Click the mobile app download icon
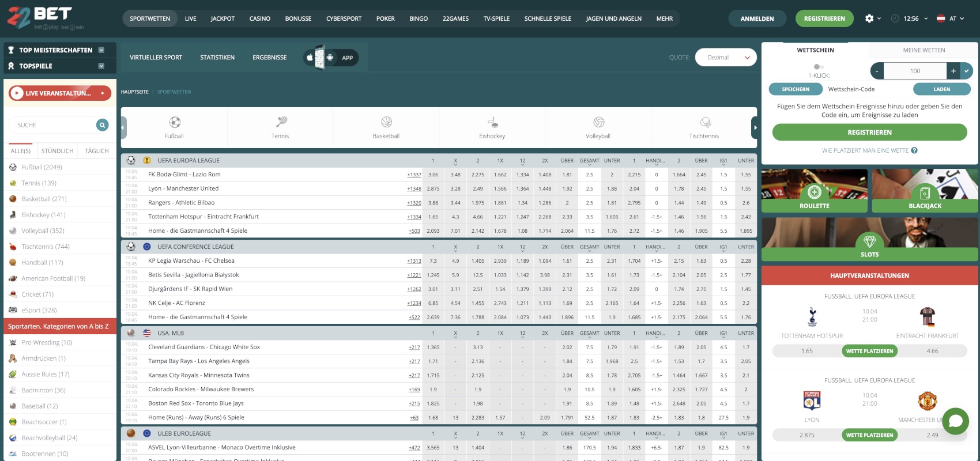This screenshot has width=980, height=461. (331, 57)
